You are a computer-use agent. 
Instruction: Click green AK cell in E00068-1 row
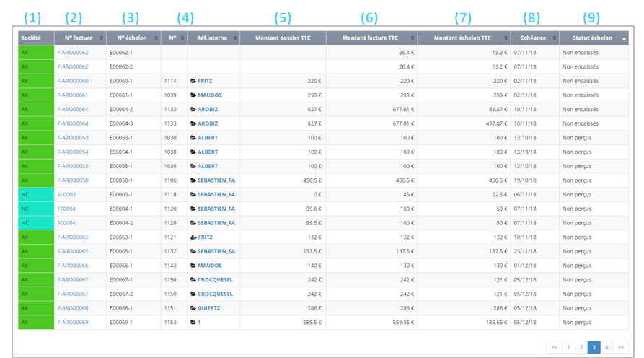pyautogui.click(x=36, y=308)
